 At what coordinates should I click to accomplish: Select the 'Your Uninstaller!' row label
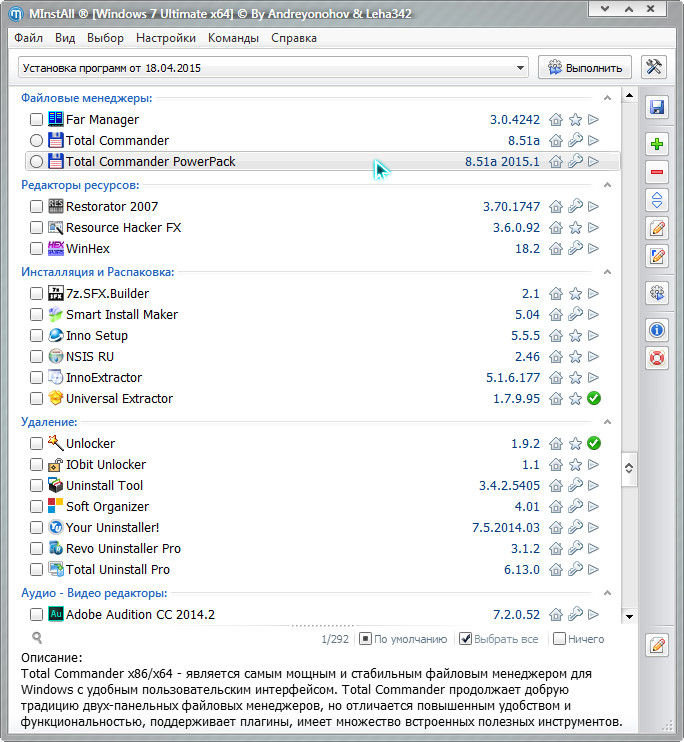[x=112, y=527]
